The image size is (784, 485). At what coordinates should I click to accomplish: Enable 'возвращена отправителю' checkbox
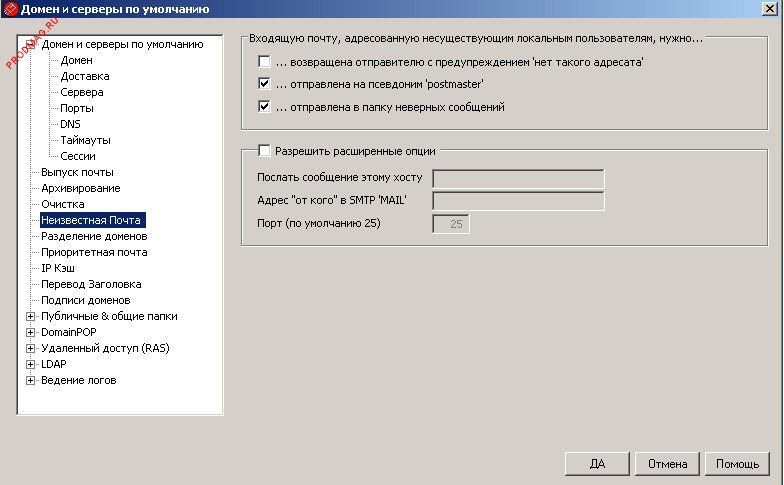(x=265, y=62)
